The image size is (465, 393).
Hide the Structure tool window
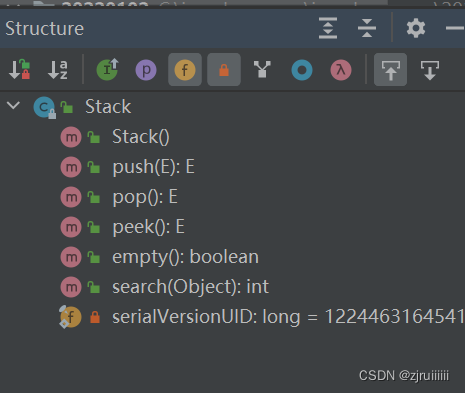coord(455,28)
